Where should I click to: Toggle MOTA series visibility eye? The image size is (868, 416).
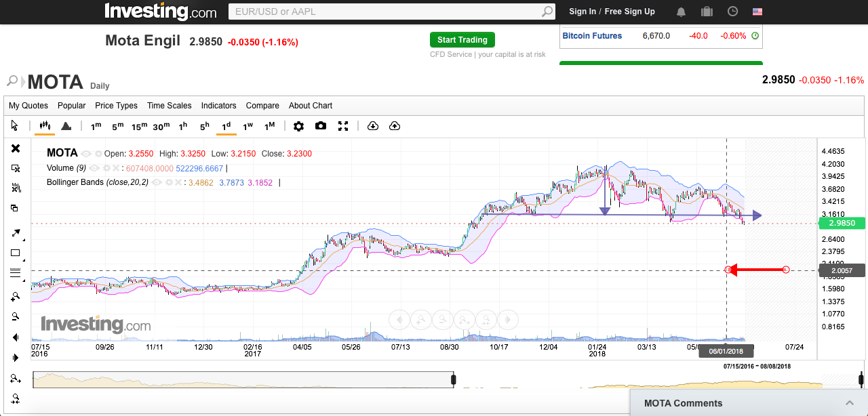(x=86, y=154)
